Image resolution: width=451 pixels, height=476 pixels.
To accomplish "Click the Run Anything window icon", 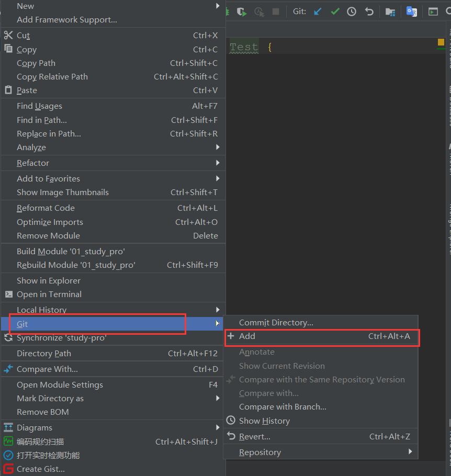I will pyautogui.click(x=433, y=12).
